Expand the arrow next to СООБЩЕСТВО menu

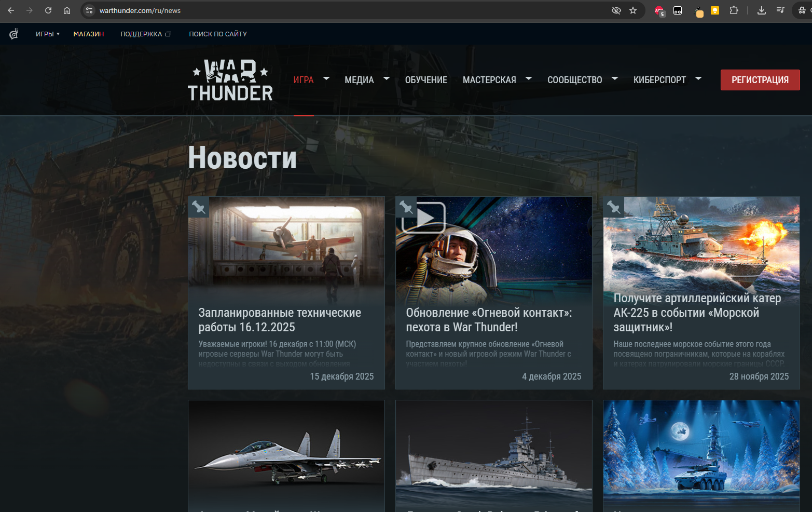click(615, 78)
